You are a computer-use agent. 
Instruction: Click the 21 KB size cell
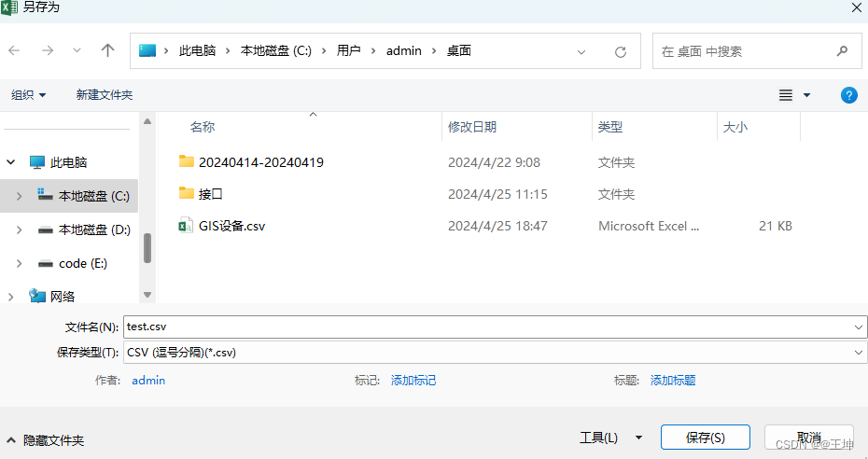click(x=775, y=226)
